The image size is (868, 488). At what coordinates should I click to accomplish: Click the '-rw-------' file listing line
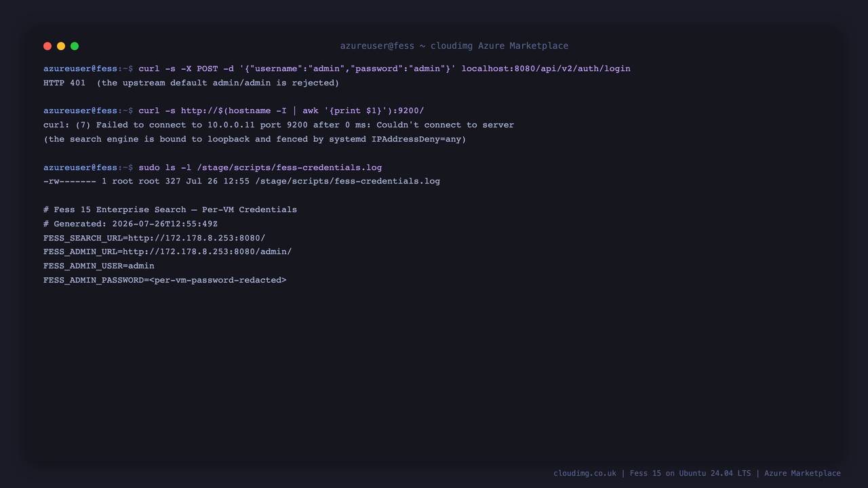point(241,181)
